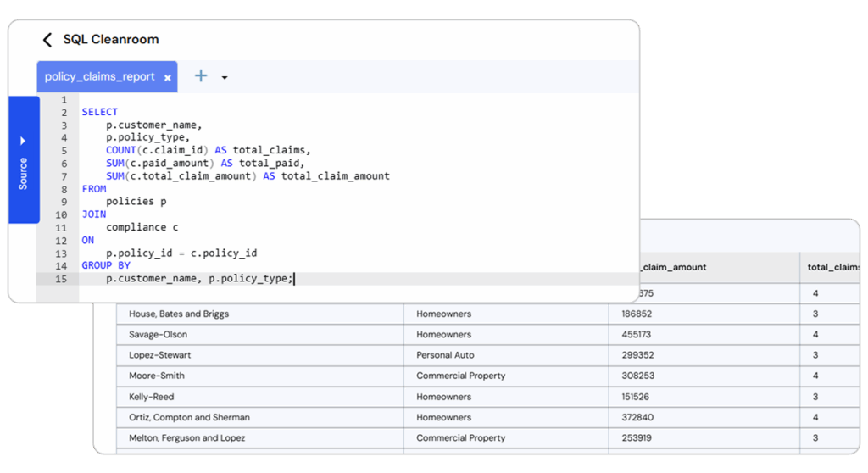Click the 'compliance c' table name in the editor
This screenshot has height=473, width=868.
click(x=142, y=227)
